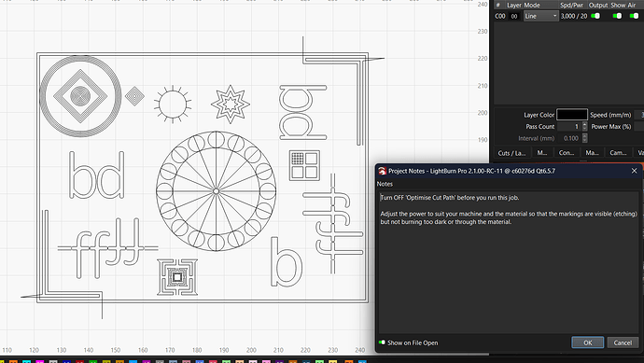Screen dimensions: 644x363
Task: Toggle Show on File Open switch
Action: pos(382,342)
